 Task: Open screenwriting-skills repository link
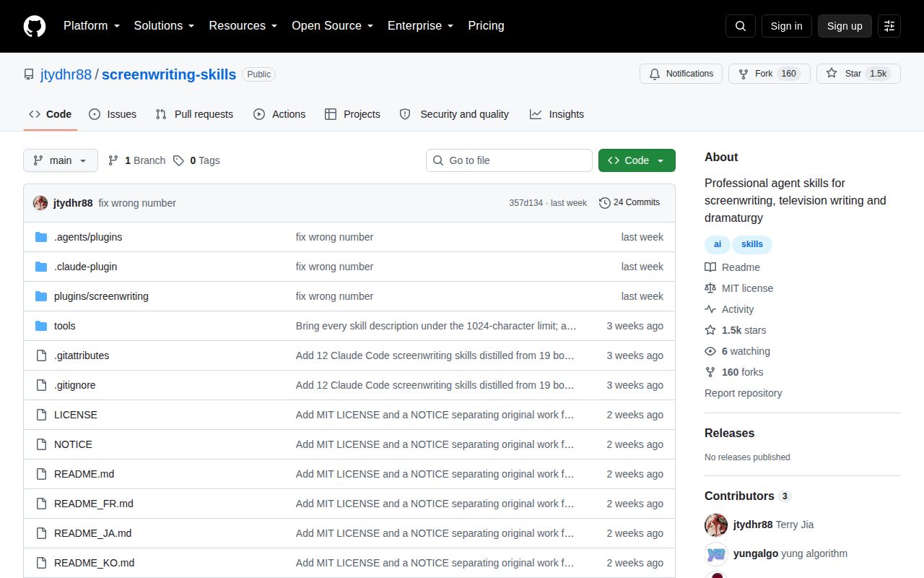pos(169,74)
